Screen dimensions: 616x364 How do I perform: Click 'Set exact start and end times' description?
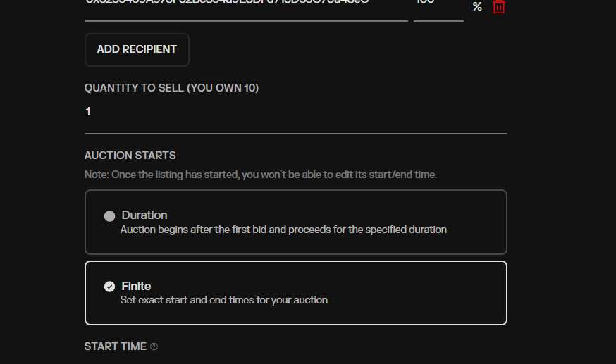[224, 300]
